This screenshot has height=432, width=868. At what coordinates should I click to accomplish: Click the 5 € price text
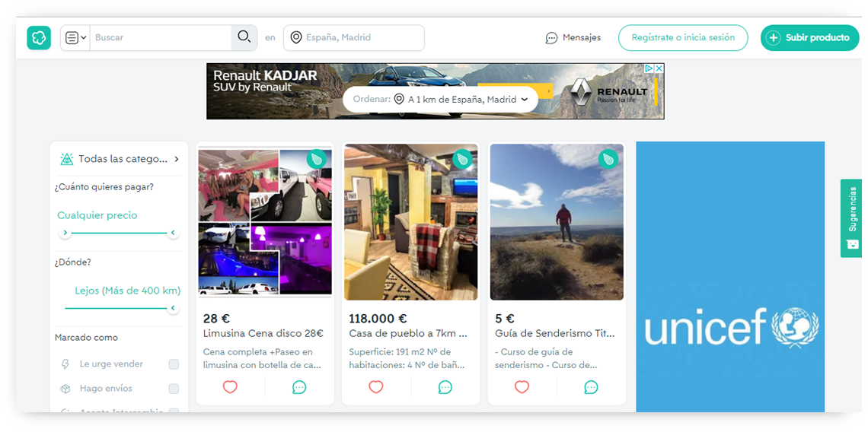pyautogui.click(x=505, y=318)
